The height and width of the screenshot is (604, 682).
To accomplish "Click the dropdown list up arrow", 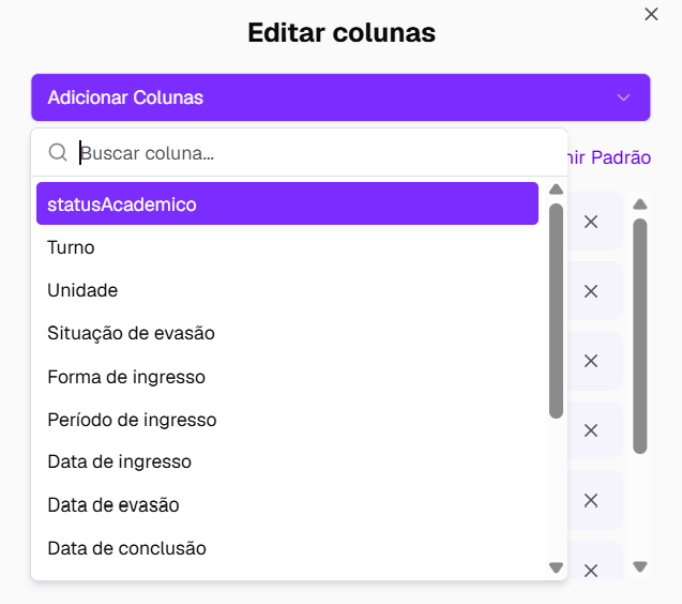I will click(556, 189).
